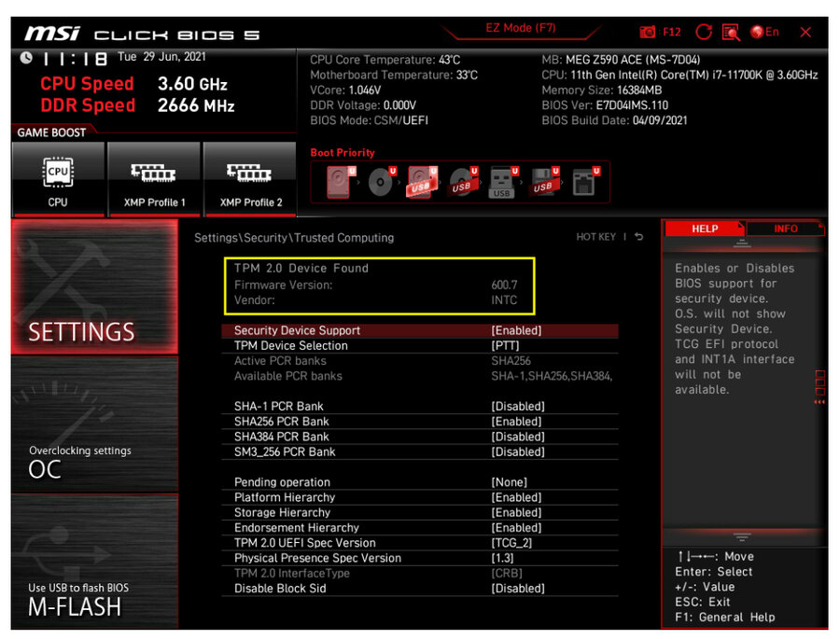Click the clock icon beside the time
The width and height of the screenshot is (840, 639).
[26, 57]
